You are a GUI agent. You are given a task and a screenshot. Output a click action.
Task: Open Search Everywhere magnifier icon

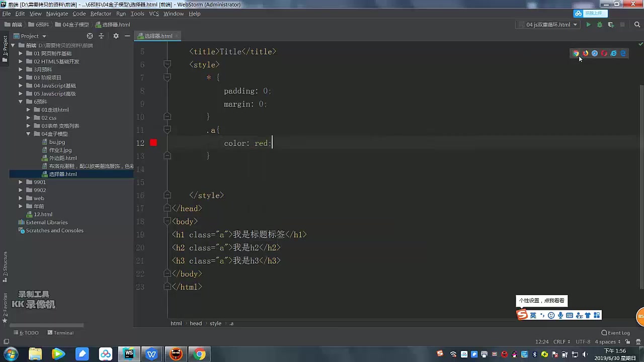[637, 25]
